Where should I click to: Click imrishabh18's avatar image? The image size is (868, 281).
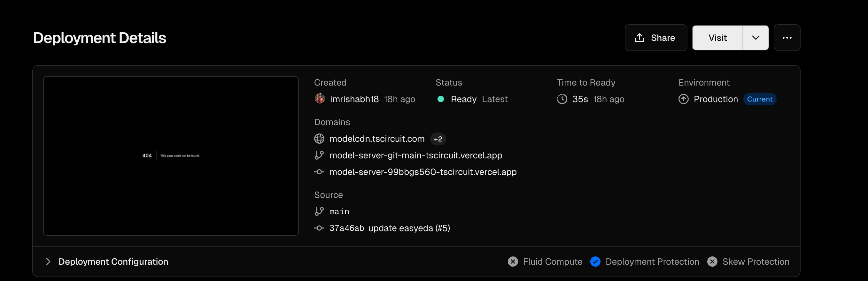click(x=320, y=99)
